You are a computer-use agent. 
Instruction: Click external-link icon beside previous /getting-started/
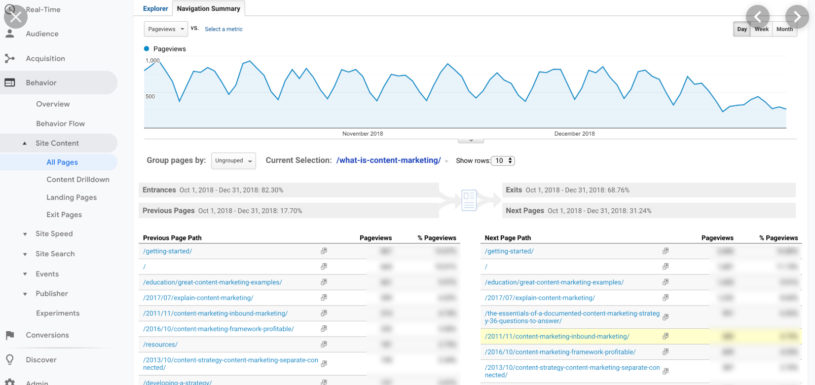click(323, 251)
